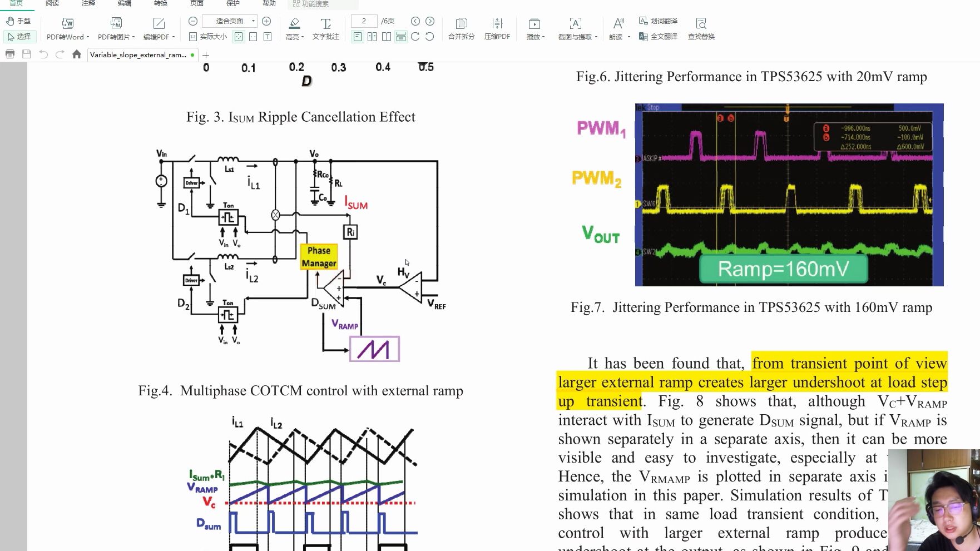Rotate the page clockwise

(x=416, y=37)
